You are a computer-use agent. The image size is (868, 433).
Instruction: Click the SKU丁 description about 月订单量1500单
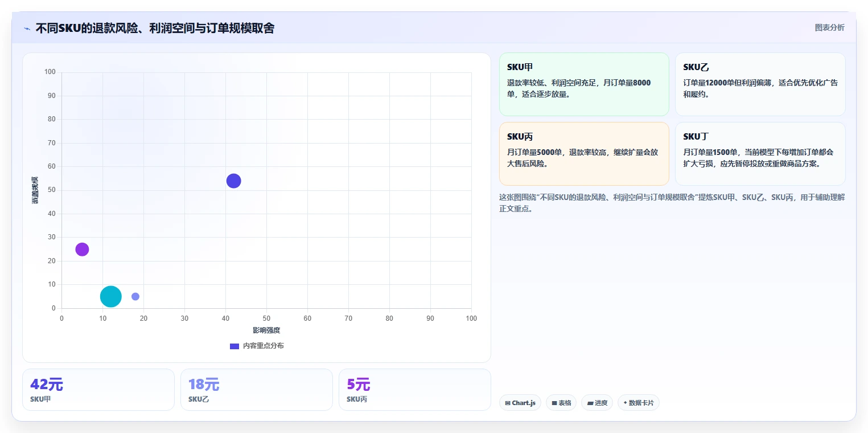tap(758, 158)
